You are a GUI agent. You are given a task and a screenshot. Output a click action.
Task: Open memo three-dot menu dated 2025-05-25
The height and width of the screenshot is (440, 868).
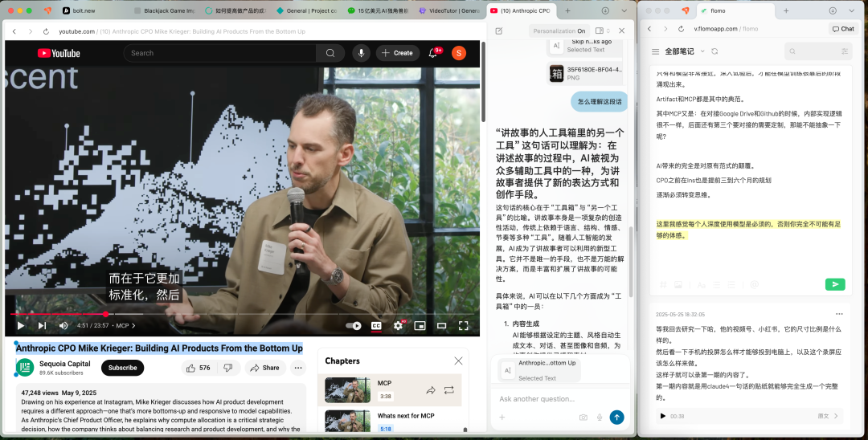(x=839, y=314)
